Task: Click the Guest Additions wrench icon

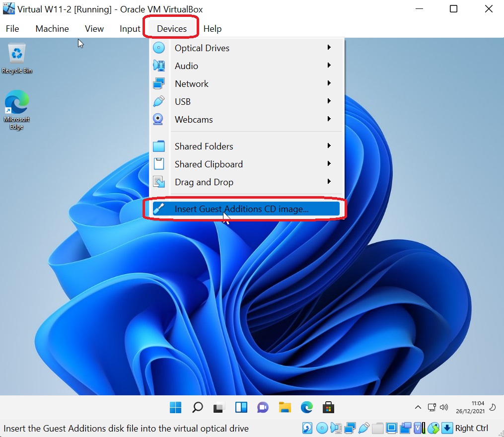Action: 159,209
